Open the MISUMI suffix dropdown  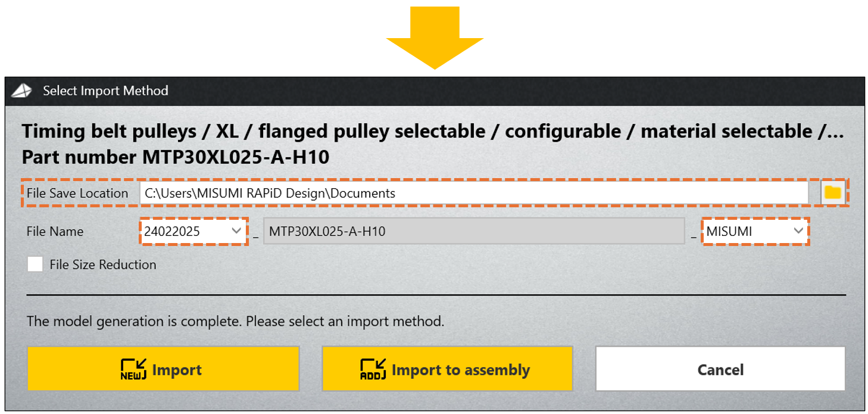click(754, 231)
